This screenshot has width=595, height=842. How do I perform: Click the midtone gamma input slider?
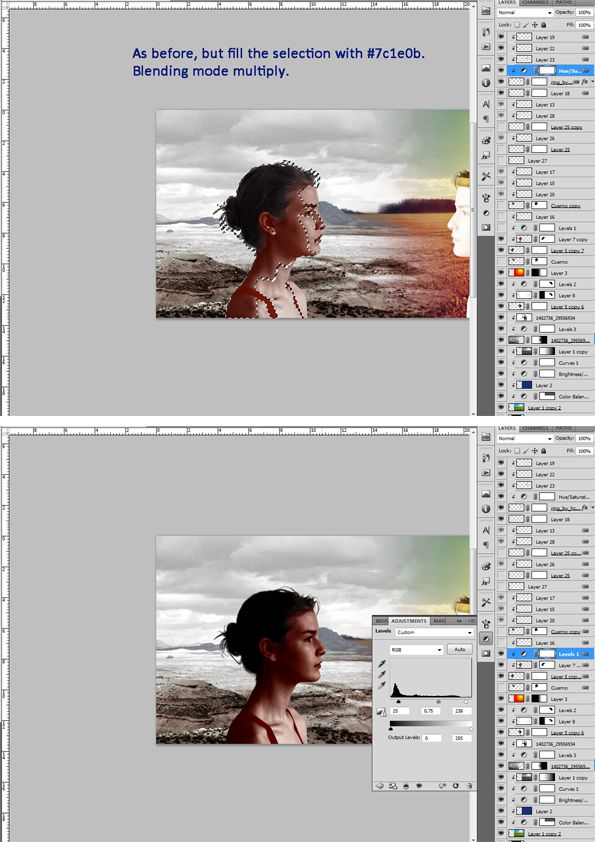(439, 702)
